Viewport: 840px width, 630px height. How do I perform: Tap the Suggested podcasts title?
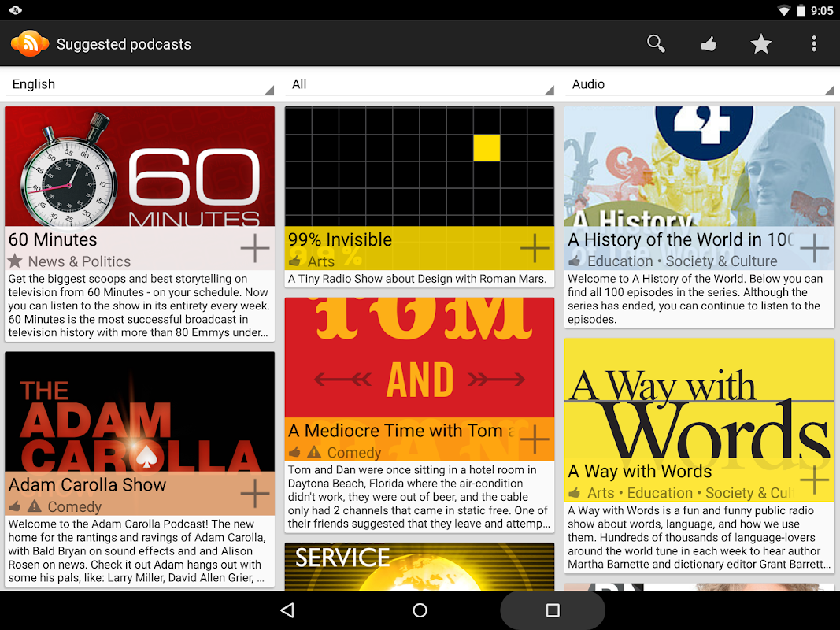pos(124,44)
